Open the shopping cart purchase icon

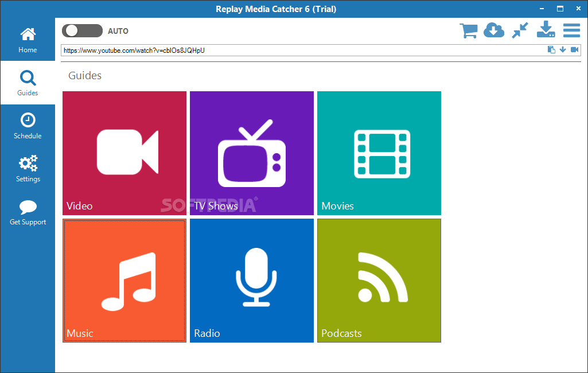469,30
